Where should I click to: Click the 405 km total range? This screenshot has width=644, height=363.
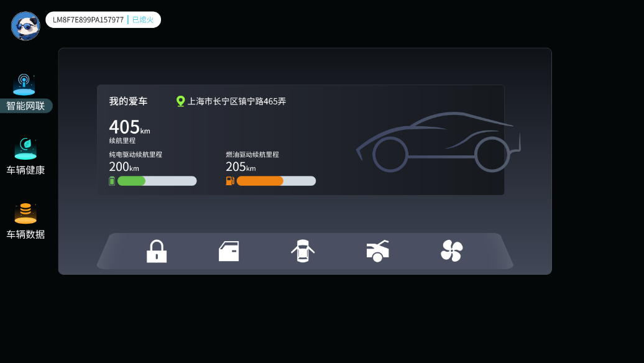(x=129, y=127)
